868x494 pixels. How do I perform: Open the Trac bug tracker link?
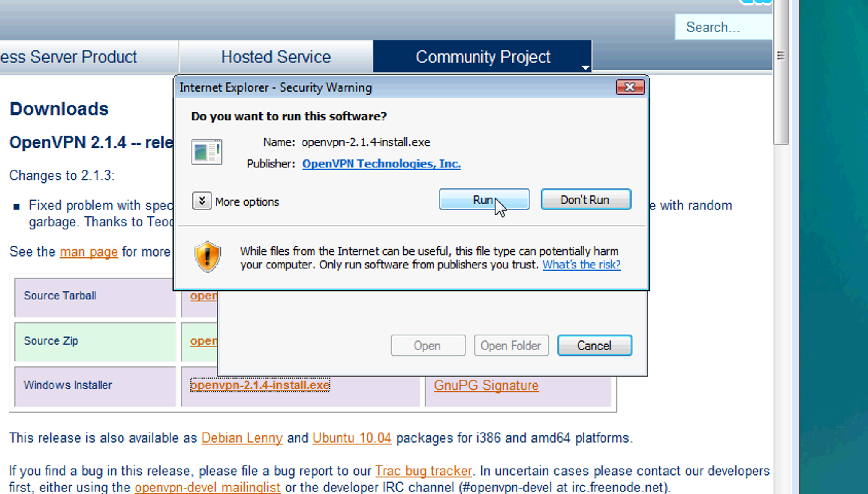pyautogui.click(x=423, y=471)
